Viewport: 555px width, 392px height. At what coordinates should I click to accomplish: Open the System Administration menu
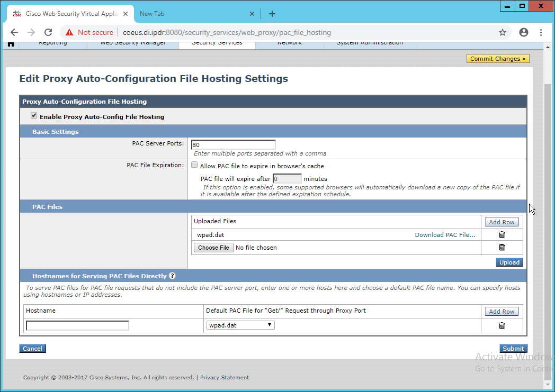[370, 44]
